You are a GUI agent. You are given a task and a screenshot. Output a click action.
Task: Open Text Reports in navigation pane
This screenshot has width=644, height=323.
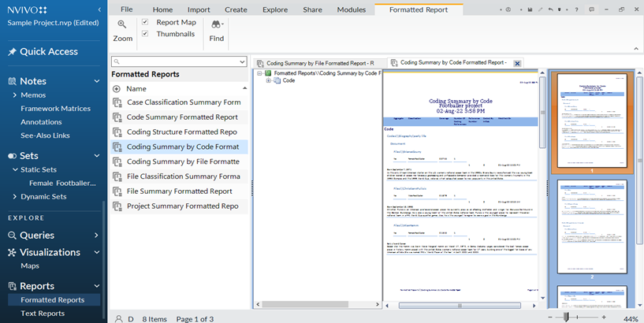click(43, 314)
